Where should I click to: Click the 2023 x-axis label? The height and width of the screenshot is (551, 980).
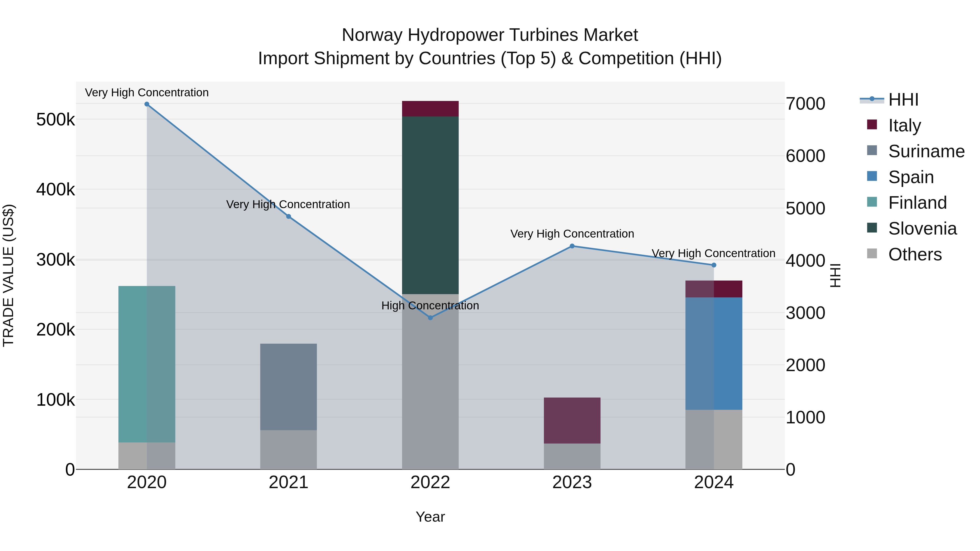click(572, 482)
